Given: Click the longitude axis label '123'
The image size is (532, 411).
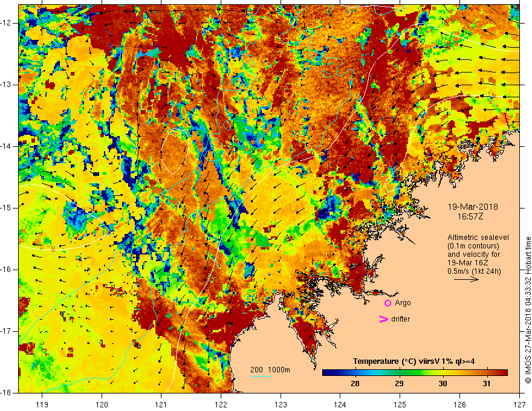Looking at the screenshot, I should 281,404.
